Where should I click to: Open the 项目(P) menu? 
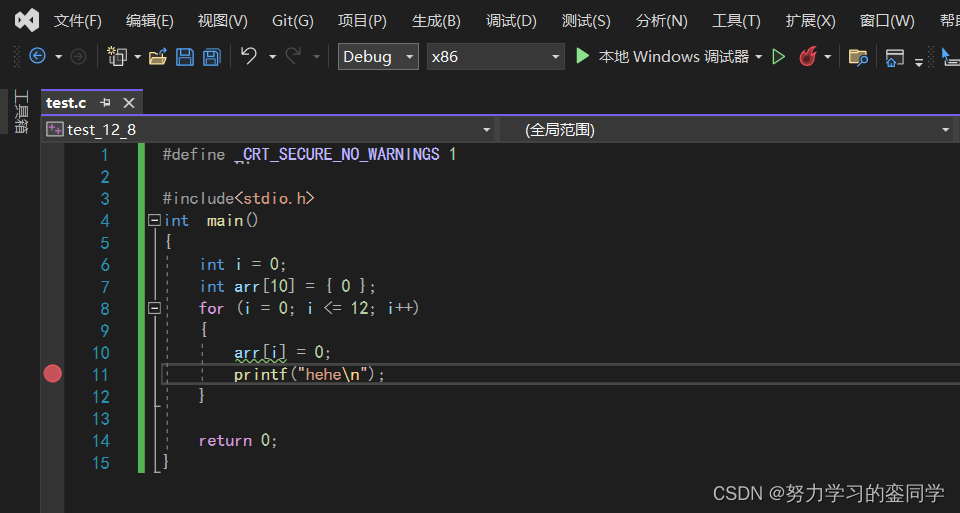tap(362, 21)
